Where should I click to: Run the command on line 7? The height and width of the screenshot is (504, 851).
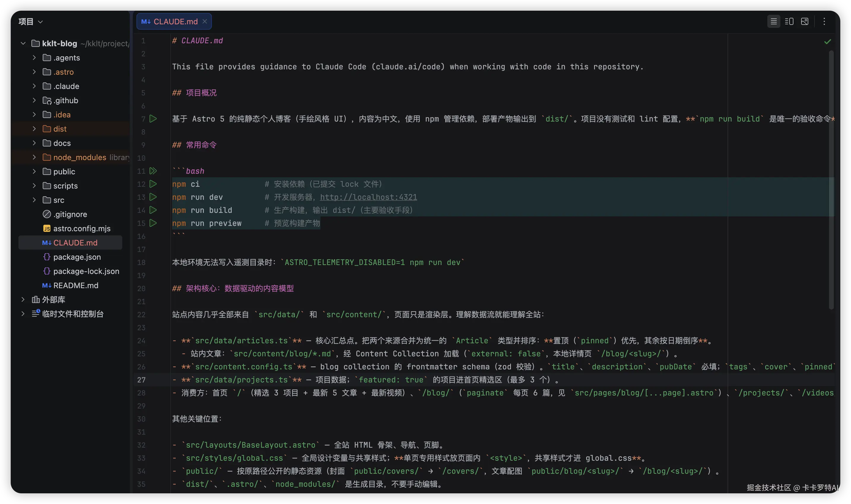point(153,119)
